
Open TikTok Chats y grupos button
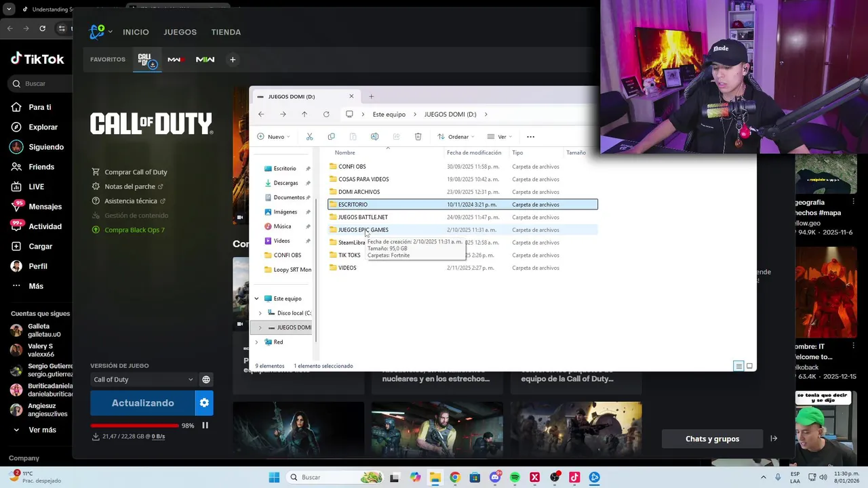click(x=712, y=439)
